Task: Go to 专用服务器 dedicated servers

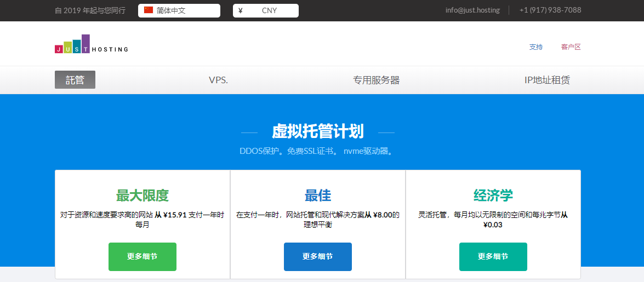Action: [376, 80]
